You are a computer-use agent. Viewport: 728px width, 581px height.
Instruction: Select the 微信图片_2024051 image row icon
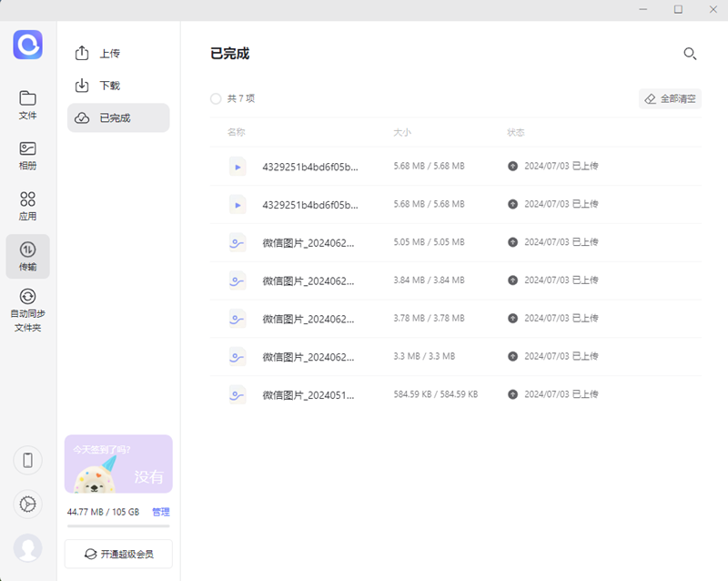pos(238,394)
